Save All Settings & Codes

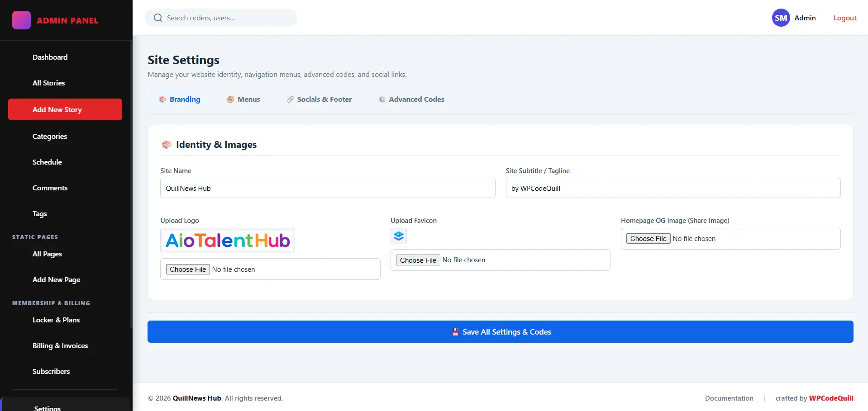[x=501, y=332]
